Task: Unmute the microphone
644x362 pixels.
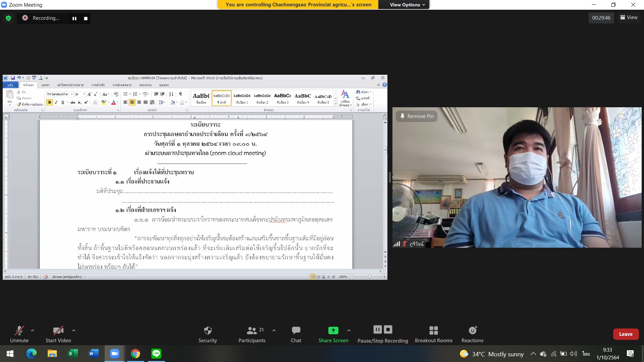Action: [x=19, y=334]
